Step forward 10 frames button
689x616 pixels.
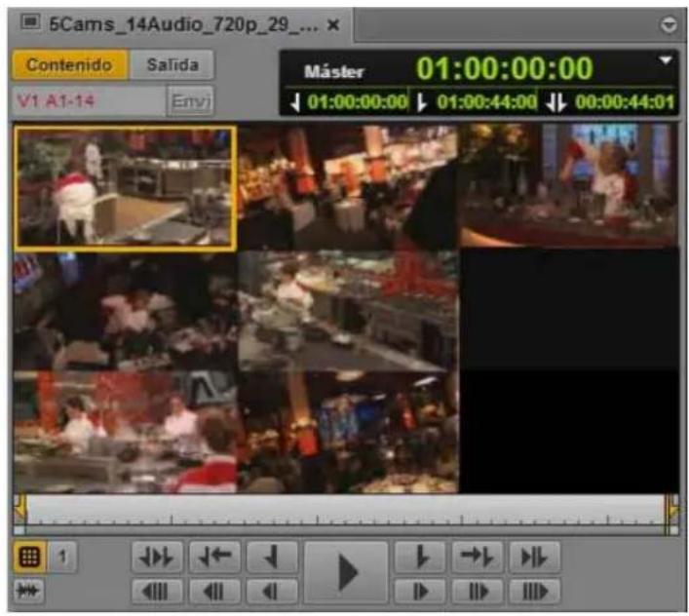[534, 591]
